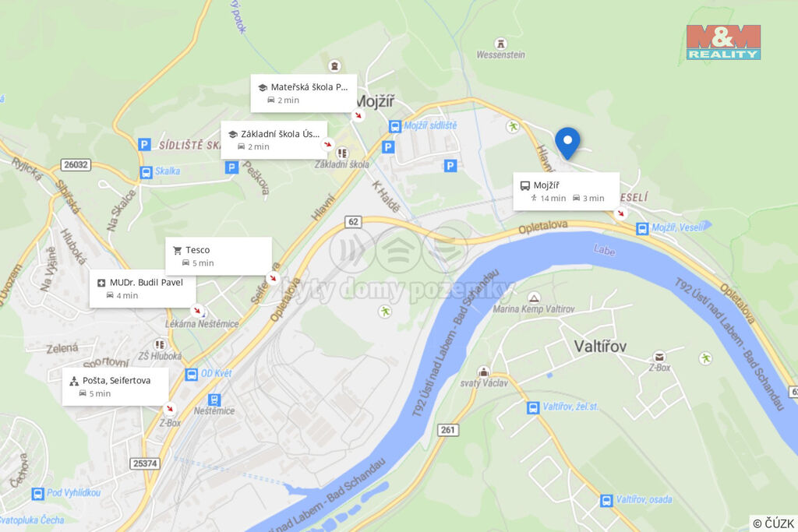The height and width of the screenshot is (532, 798).
Task: Click the blue property location pin
Action: pyautogui.click(x=567, y=143)
